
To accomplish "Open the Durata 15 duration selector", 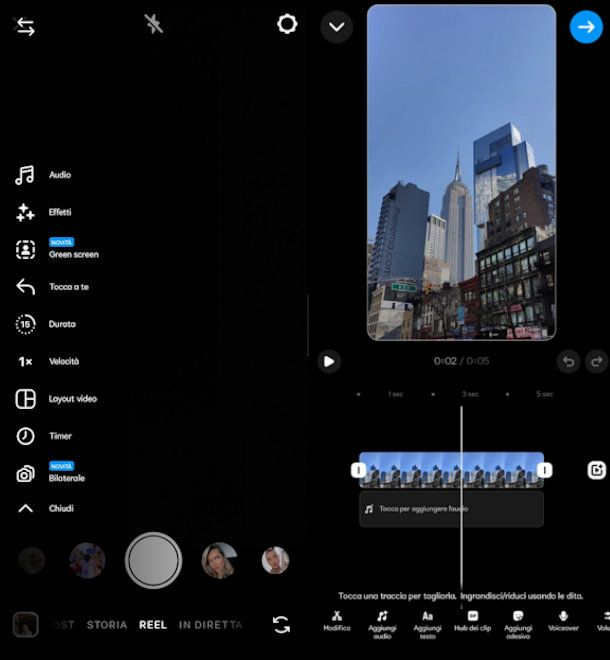I will (26, 324).
